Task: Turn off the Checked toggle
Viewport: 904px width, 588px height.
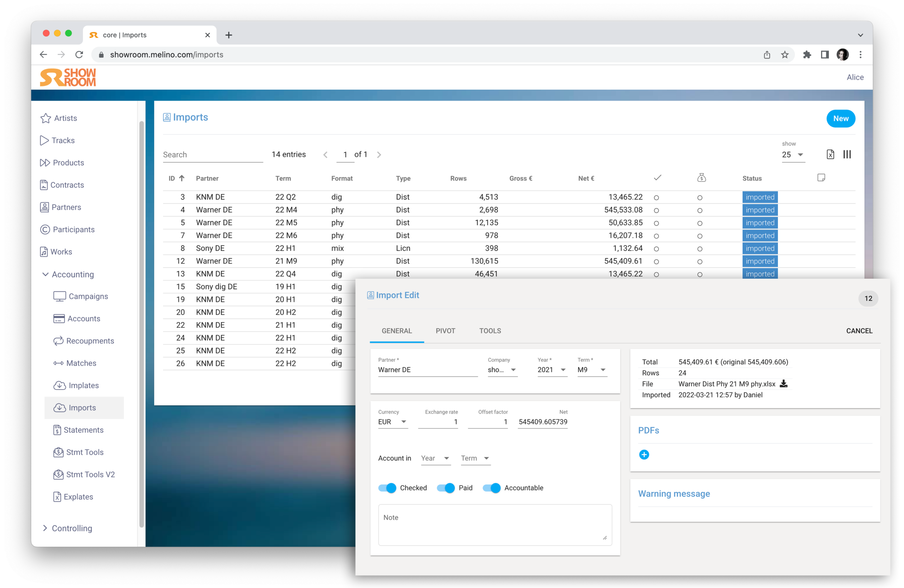Action: click(x=387, y=488)
